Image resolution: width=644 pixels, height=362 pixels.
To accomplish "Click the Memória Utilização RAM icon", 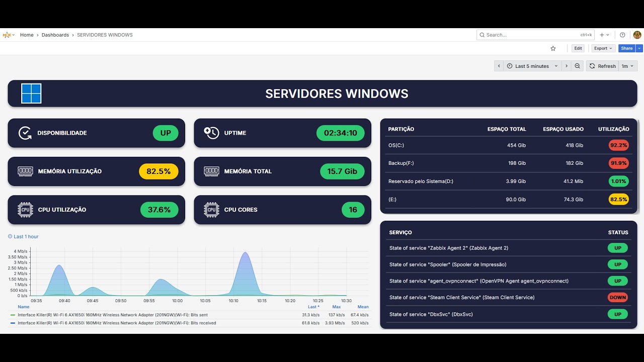I will pyautogui.click(x=25, y=171).
